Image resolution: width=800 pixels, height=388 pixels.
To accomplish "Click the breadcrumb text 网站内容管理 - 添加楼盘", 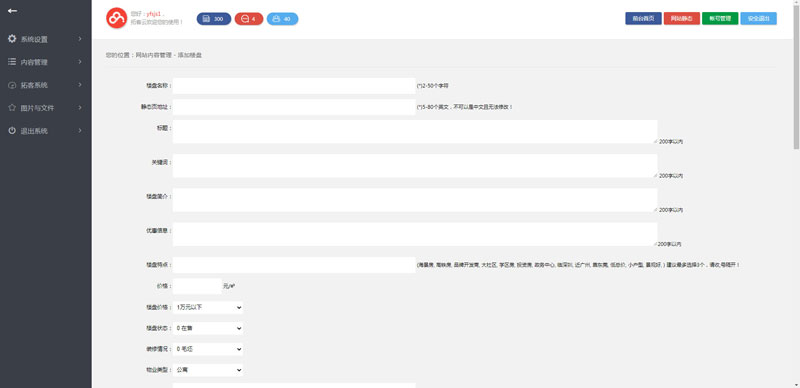I will 169,55.
